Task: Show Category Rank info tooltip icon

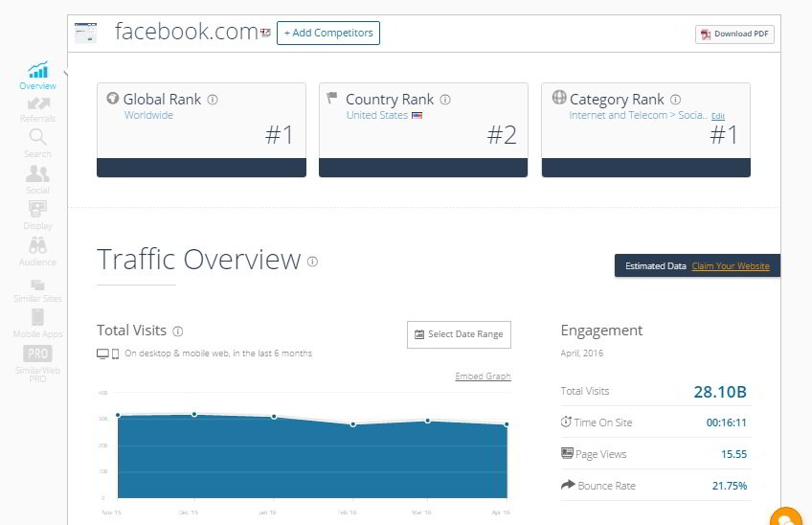Action: point(675,100)
